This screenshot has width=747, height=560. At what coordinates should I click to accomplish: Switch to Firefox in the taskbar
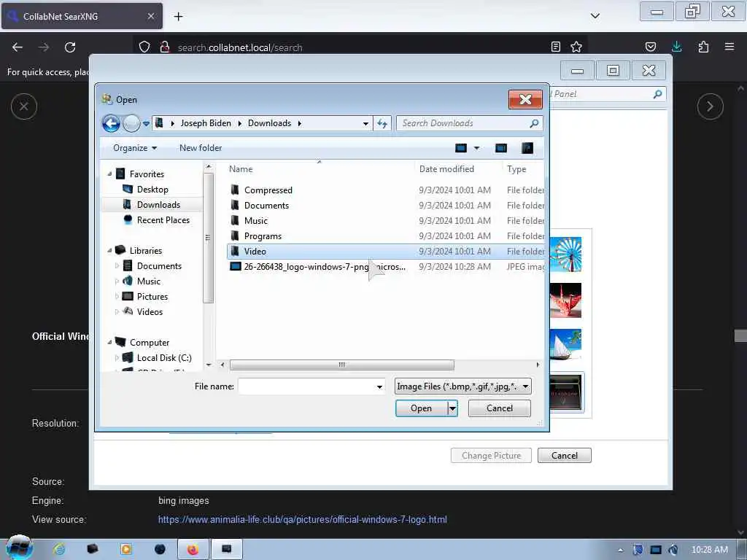tap(193, 550)
